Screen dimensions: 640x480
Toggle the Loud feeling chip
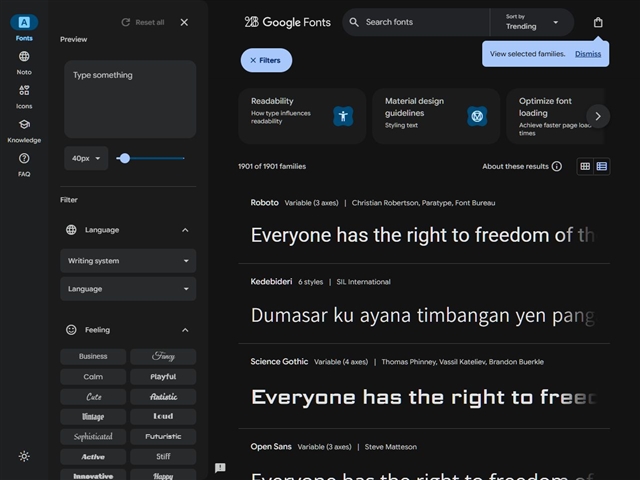[x=163, y=417]
